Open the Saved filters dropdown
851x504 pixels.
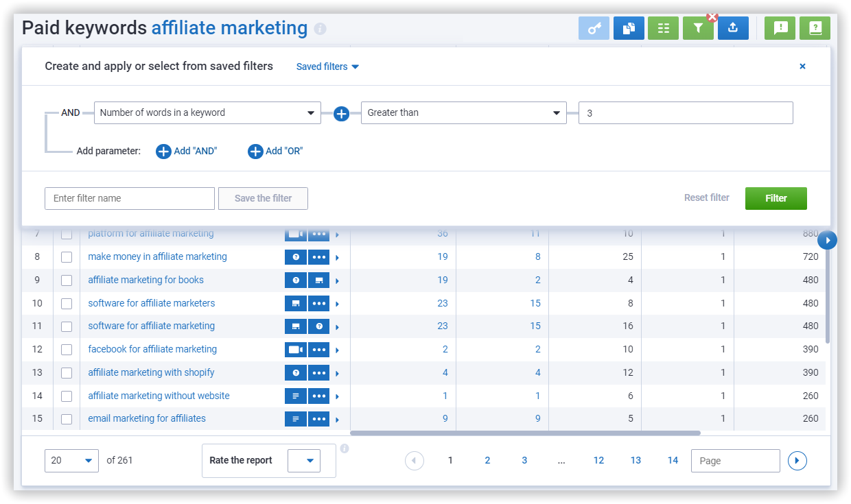coord(327,67)
